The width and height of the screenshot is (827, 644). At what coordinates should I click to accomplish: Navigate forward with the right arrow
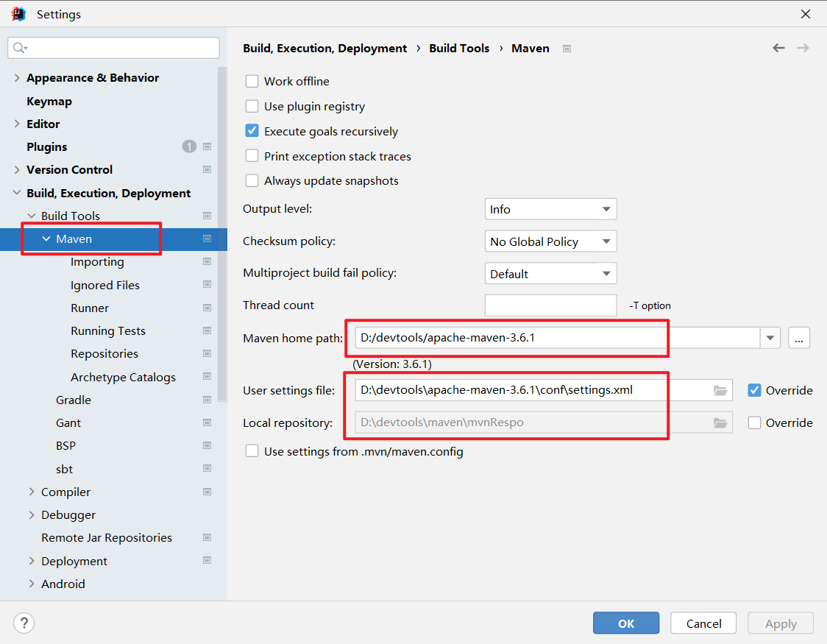pyautogui.click(x=803, y=48)
